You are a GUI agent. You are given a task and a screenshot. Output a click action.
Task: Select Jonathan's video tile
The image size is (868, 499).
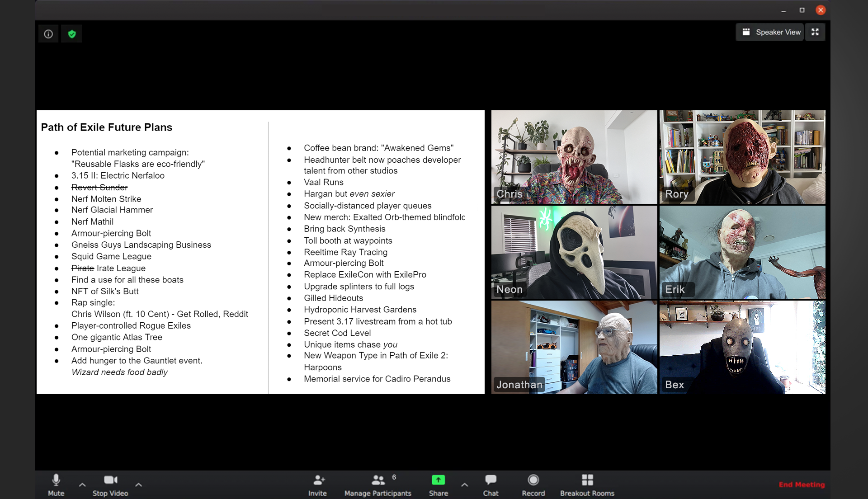coord(574,348)
